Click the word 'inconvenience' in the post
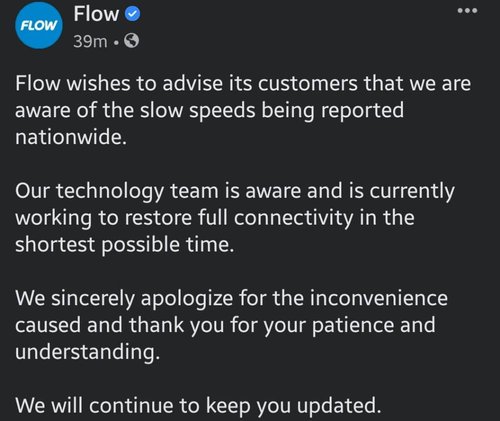Viewport: 500px width, 421px height. click(379, 298)
